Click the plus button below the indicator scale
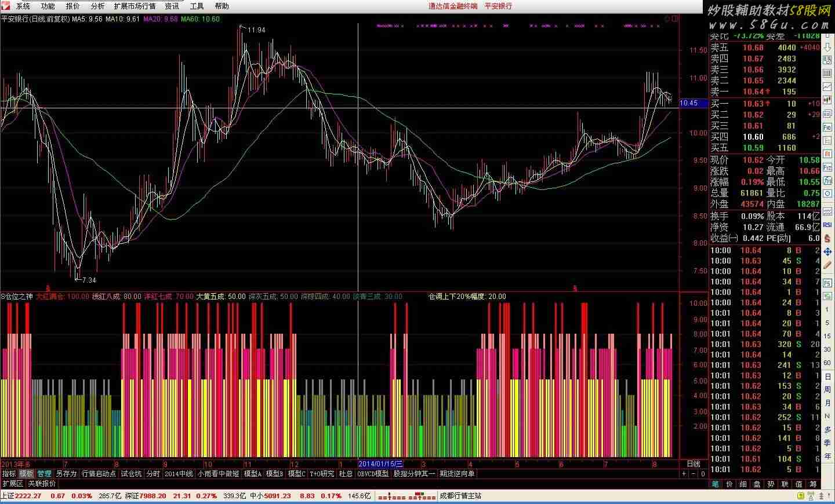Viewport: 835px width, 504px height. tap(684, 474)
